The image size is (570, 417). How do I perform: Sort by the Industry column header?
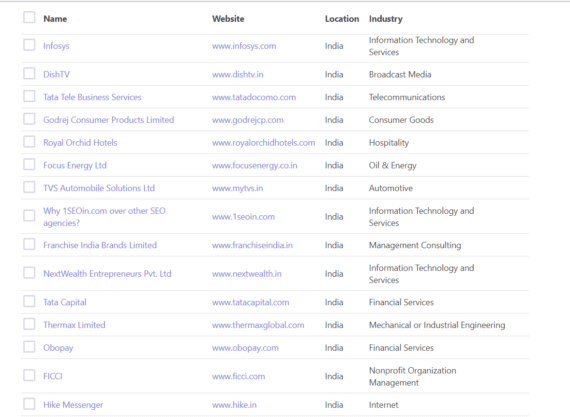click(386, 19)
